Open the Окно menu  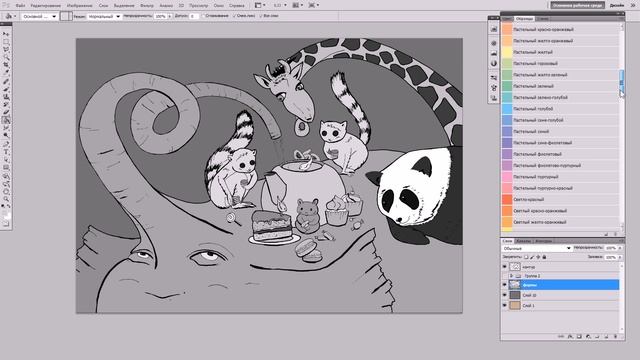click(218, 6)
